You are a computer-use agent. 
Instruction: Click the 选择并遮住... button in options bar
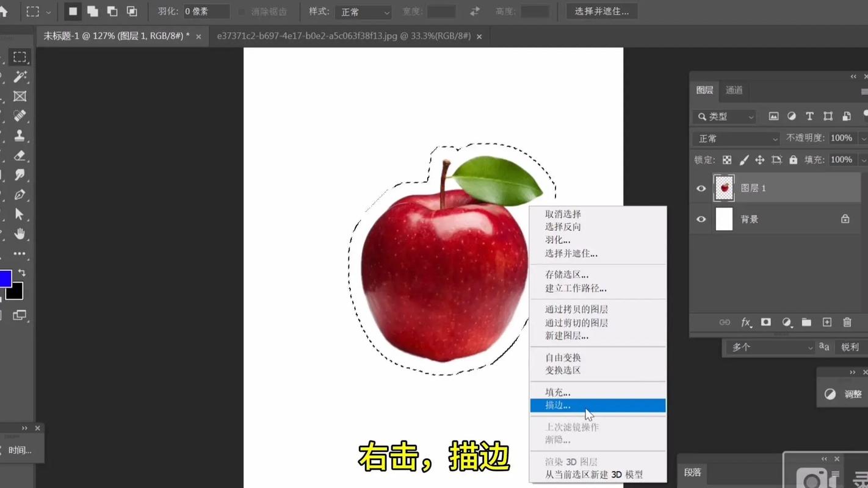point(601,12)
